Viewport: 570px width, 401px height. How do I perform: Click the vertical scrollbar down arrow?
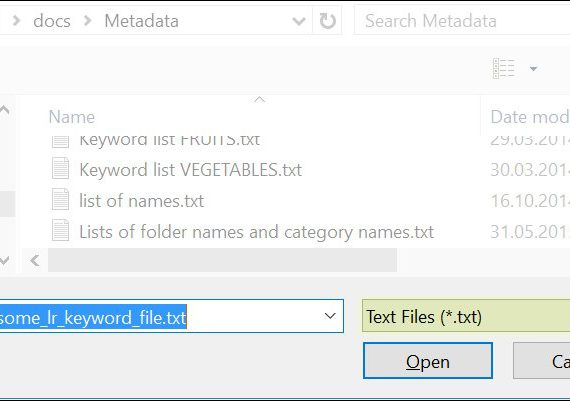5,260
